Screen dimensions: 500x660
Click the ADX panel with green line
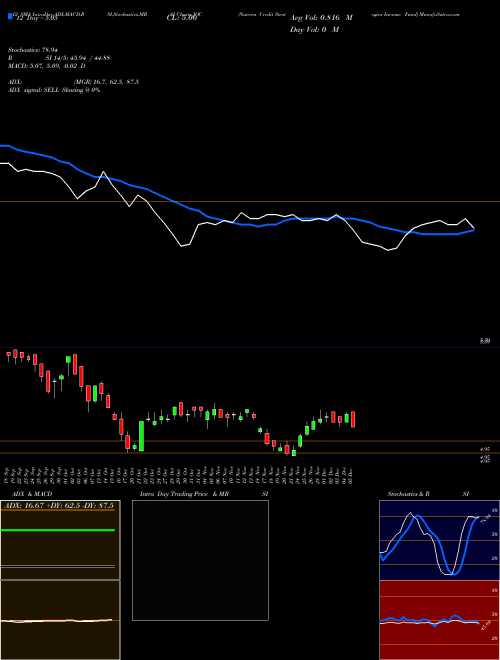[60, 540]
